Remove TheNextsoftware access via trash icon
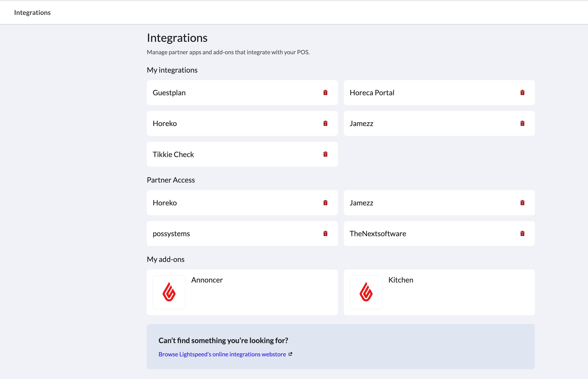 click(522, 233)
